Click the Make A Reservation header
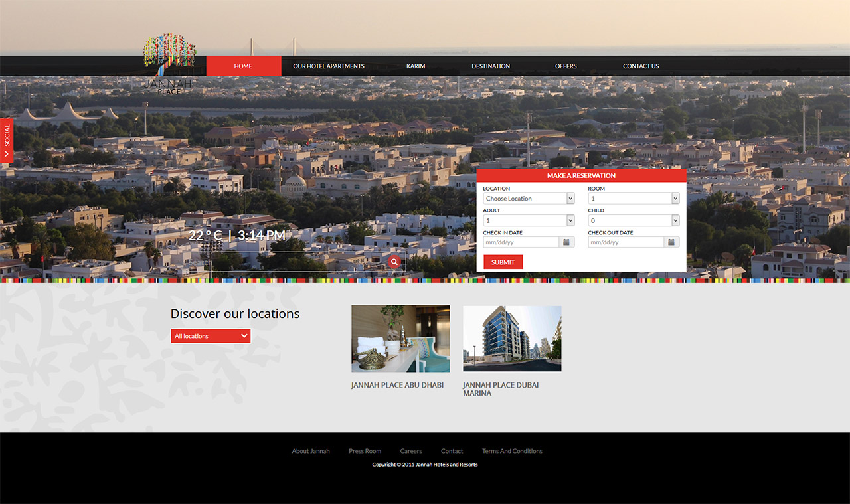850x504 pixels. (x=581, y=175)
